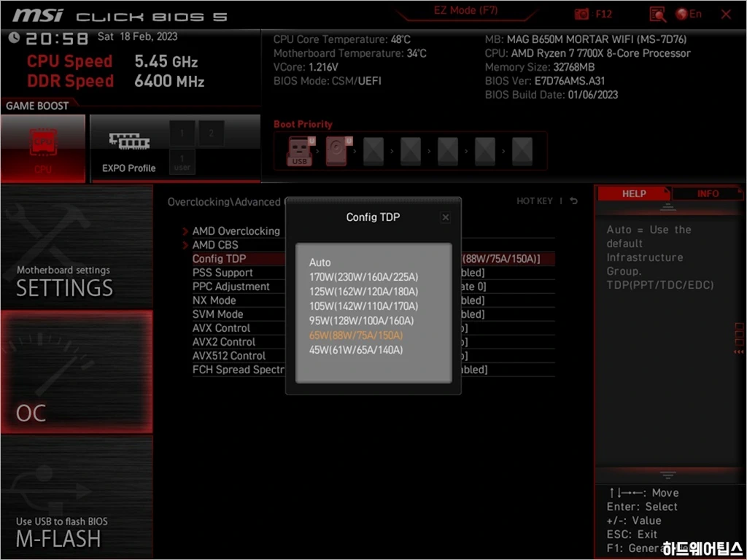Choose 95W(128W/100A/160A) option

tap(362, 321)
